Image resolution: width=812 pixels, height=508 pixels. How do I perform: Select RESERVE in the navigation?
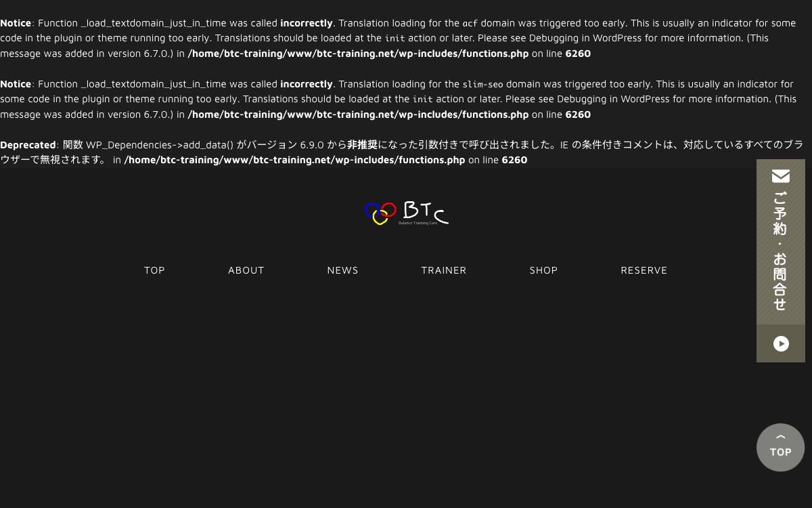click(x=644, y=270)
